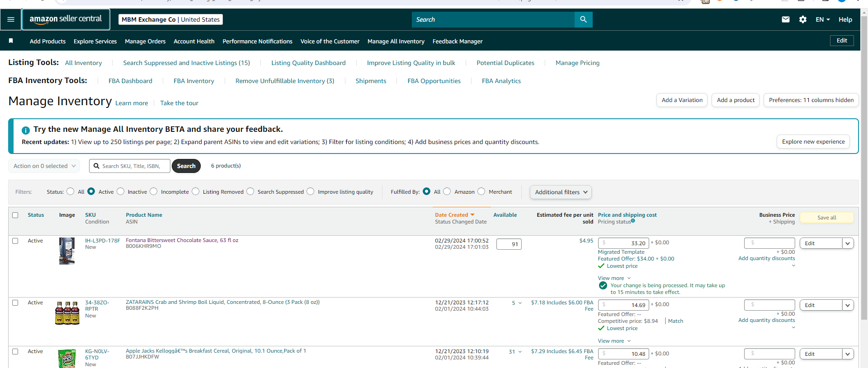
Task: Click the Date Created sort arrow
Action: point(472,215)
